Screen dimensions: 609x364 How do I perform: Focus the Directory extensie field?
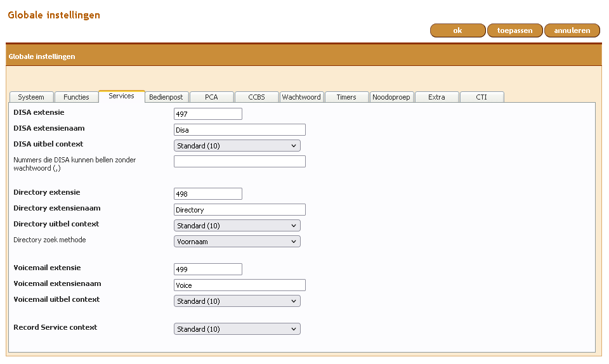point(208,194)
